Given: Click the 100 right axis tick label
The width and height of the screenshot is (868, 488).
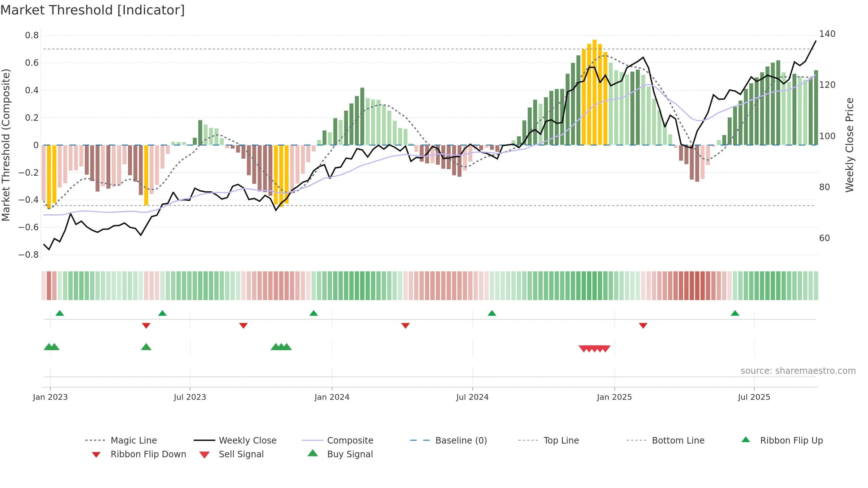Looking at the screenshot, I should pos(827,136).
